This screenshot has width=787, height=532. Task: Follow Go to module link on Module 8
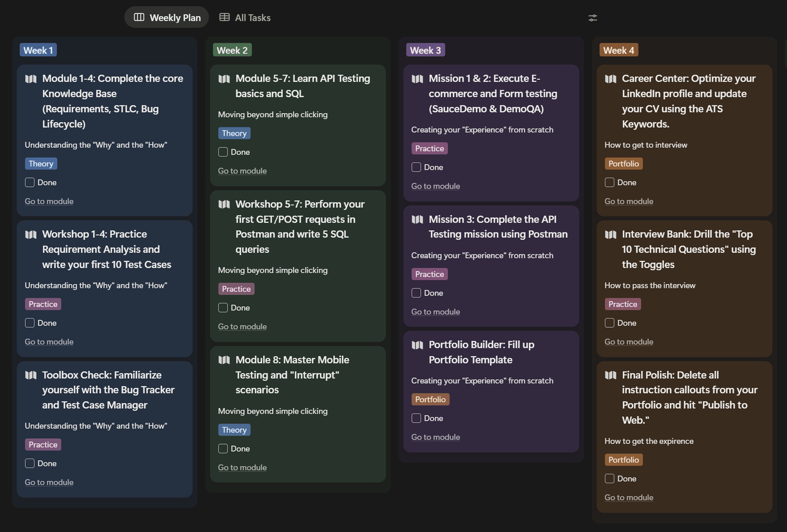coord(242,467)
